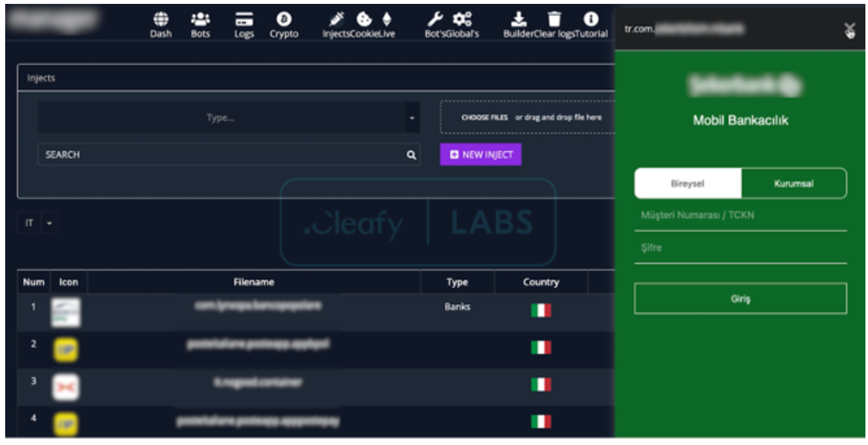Viewport: 868px width, 445px height.
Task: Open the Dash globe icon
Action: click(x=161, y=20)
